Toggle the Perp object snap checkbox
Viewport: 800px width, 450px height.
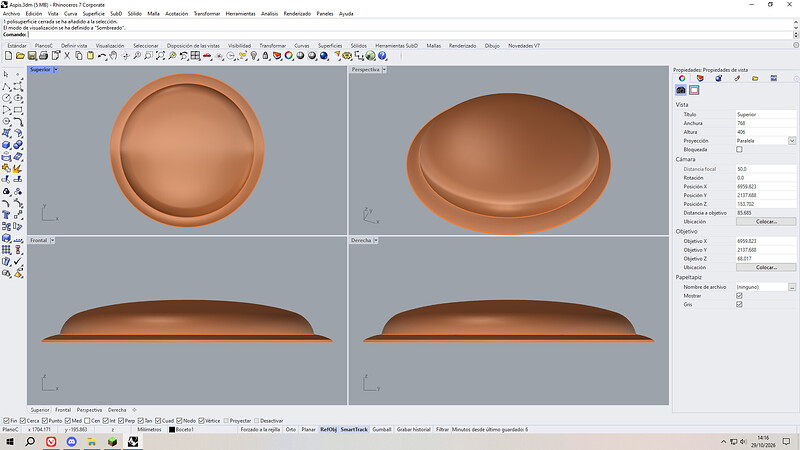point(121,421)
